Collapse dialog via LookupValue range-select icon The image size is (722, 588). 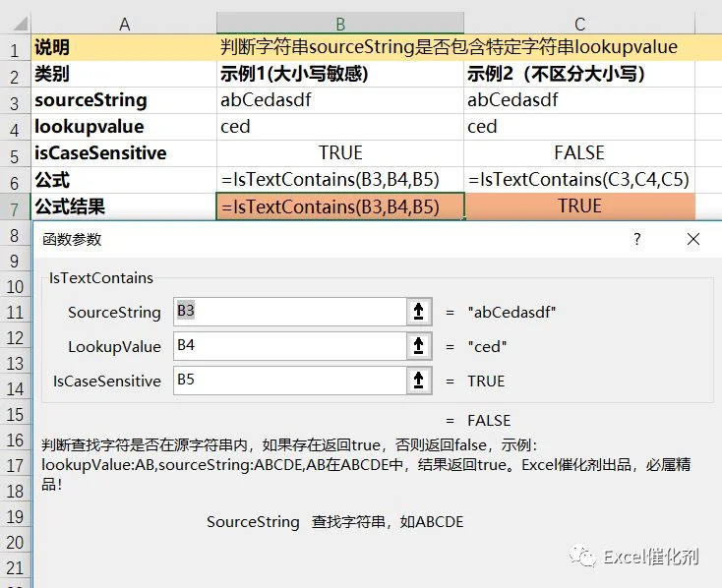coord(419,346)
